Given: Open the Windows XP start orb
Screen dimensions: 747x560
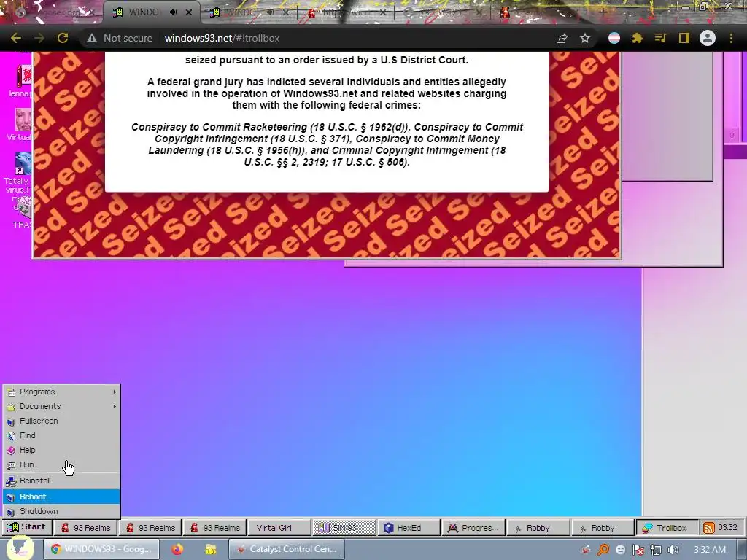Looking at the screenshot, I should click(x=19, y=548).
